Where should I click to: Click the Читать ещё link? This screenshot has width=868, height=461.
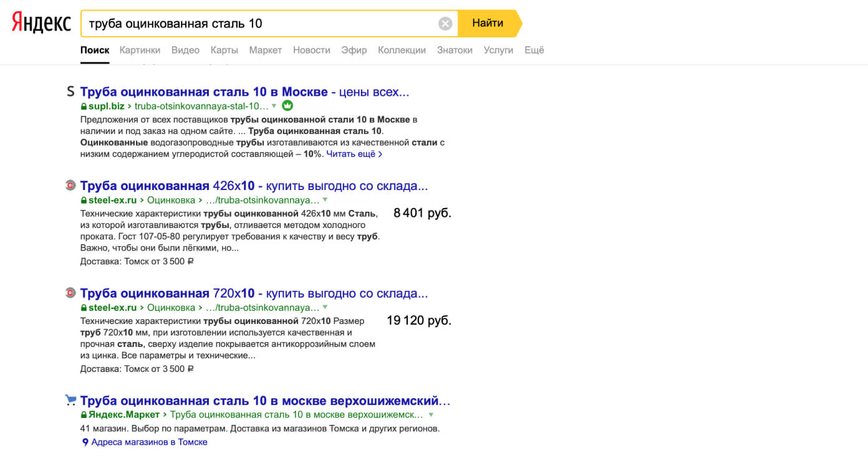[x=354, y=154]
